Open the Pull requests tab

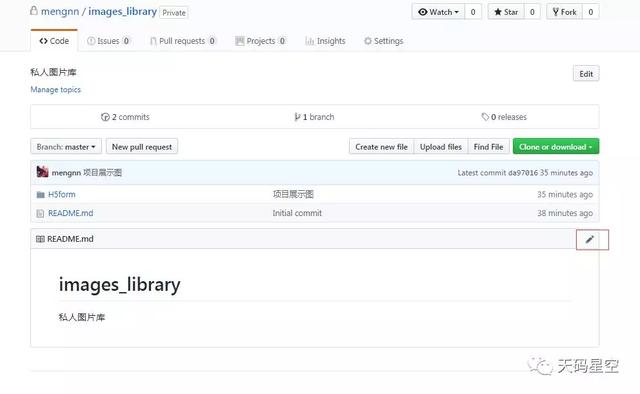pyautogui.click(x=182, y=41)
